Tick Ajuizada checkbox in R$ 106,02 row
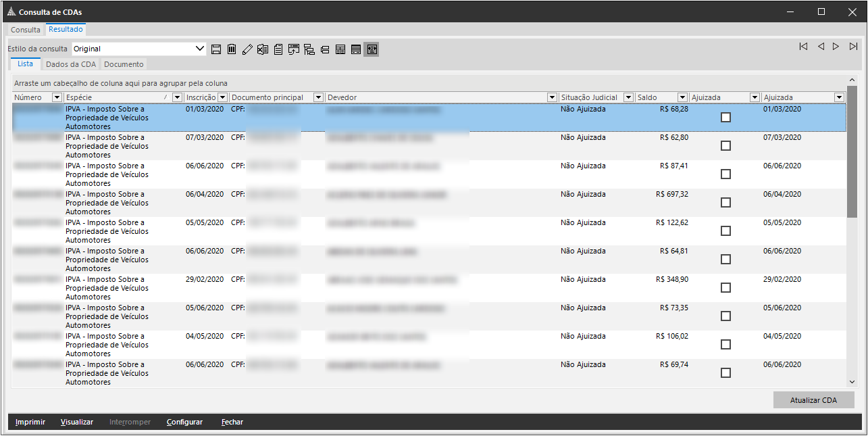This screenshot has width=868, height=436. click(x=725, y=344)
